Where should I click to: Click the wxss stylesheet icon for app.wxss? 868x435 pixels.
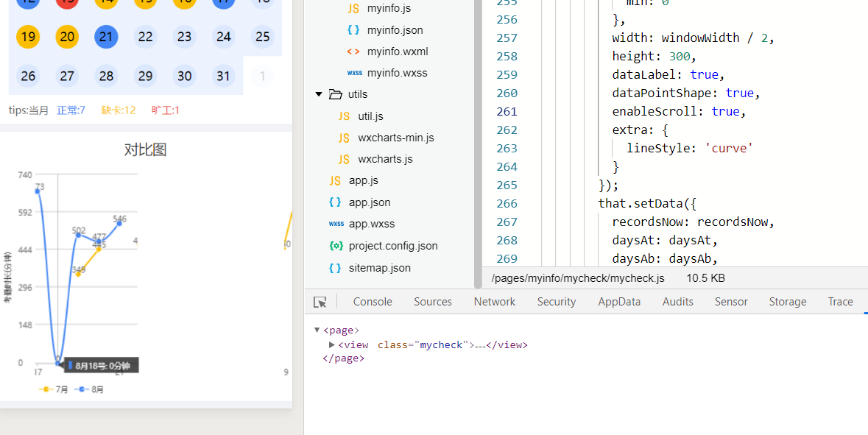[336, 223]
